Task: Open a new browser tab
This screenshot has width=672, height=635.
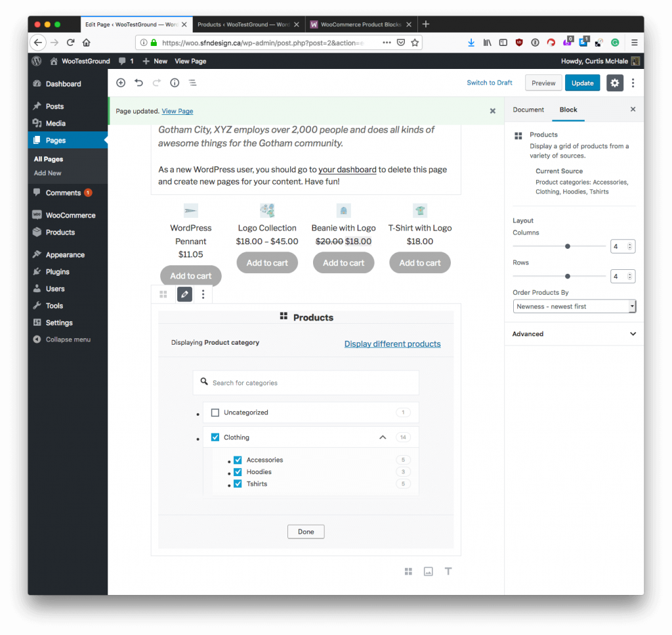Action: [x=425, y=24]
